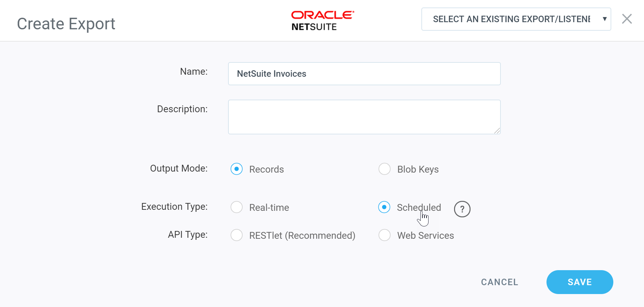The width and height of the screenshot is (644, 307).
Task: Save the export with SAVE button
Action: pyautogui.click(x=580, y=282)
